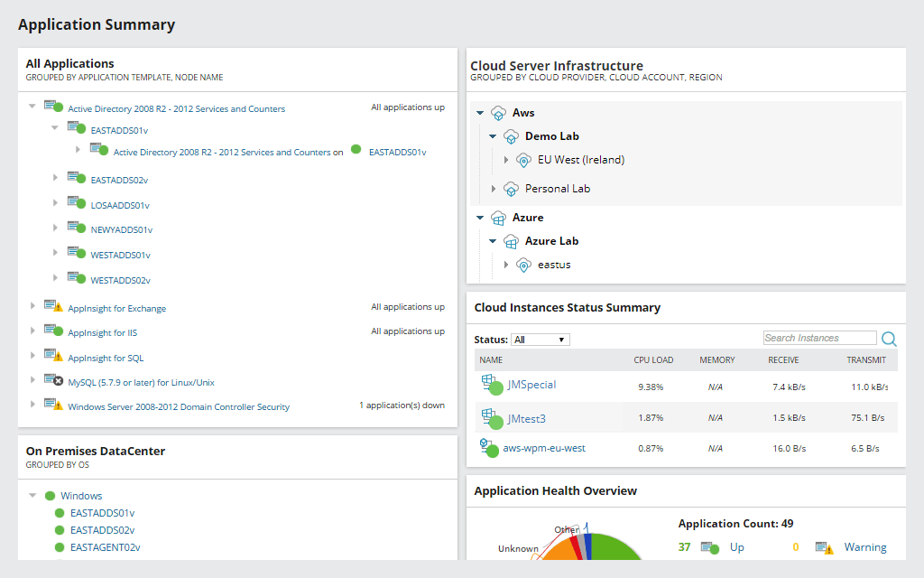The width and height of the screenshot is (924, 578).
Task: Click the Demo Lab account icon
Action: click(512, 135)
